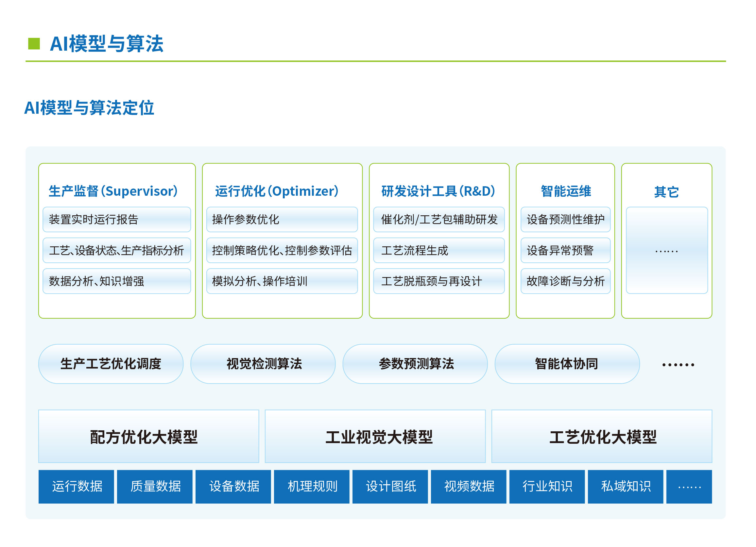
Task: Open 控制策略优化、控制参数评估 item
Action: click(x=283, y=251)
